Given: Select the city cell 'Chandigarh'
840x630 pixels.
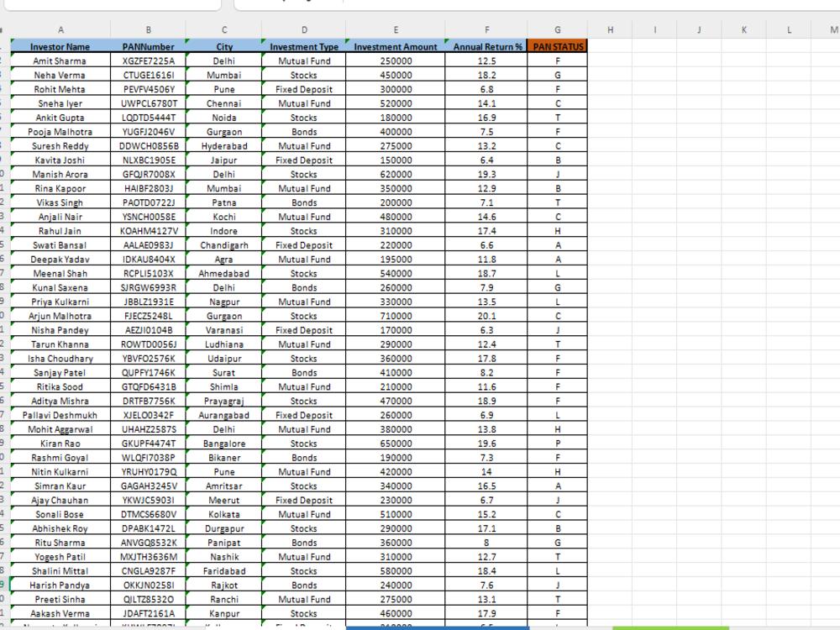Looking at the screenshot, I should pyautogui.click(x=224, y=244).
